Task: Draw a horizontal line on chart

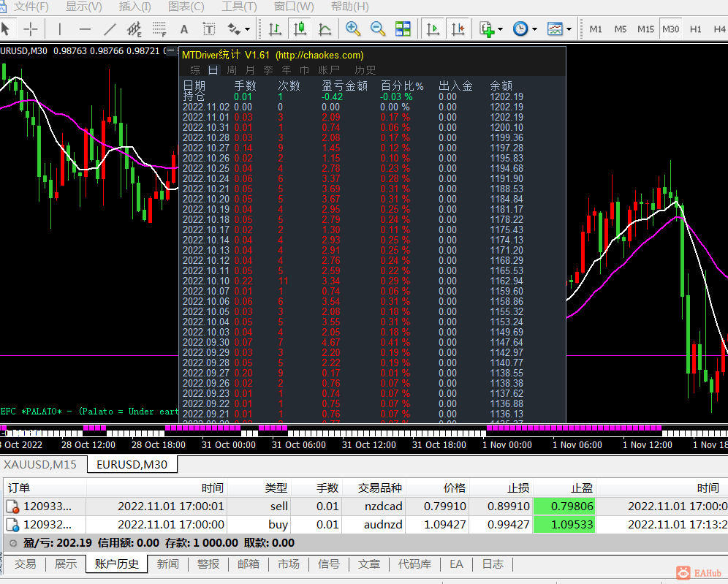Action: (85, 29)
